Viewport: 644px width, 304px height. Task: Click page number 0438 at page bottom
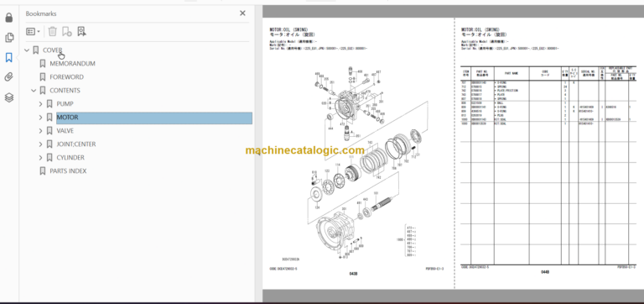pyautogui.click(x=353, y=273)
